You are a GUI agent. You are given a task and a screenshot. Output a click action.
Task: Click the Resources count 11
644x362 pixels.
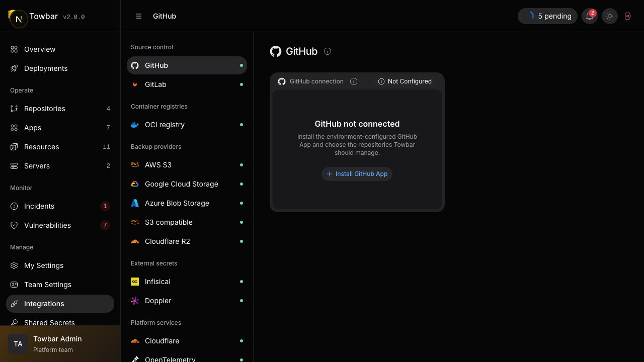pos(106,147)
